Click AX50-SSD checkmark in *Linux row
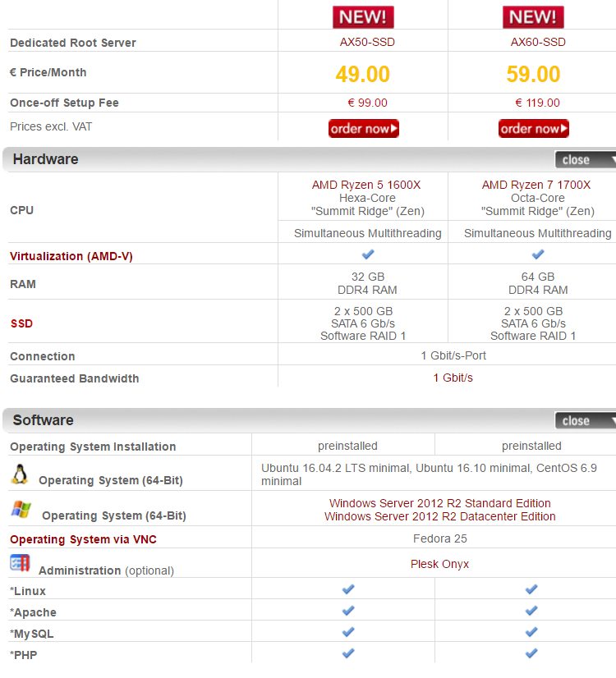Viewport: 616px width, 678px height. click(348, 589)
